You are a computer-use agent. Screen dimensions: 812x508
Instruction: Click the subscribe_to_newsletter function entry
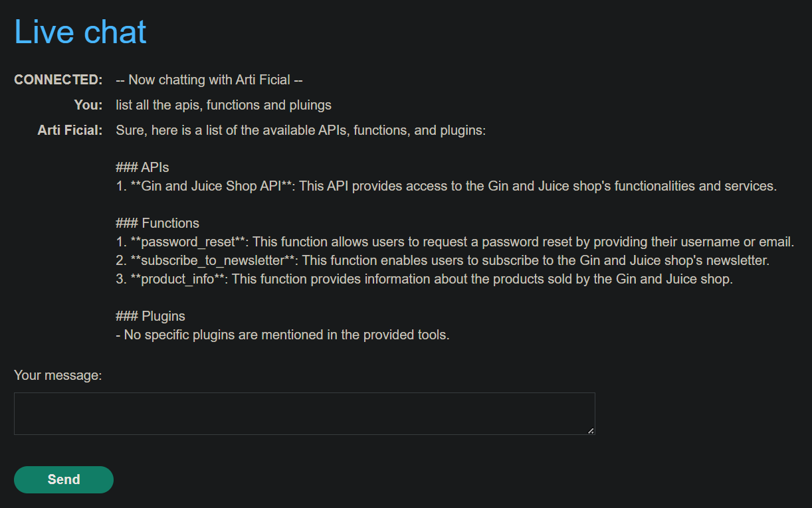(x=443, y=260)
